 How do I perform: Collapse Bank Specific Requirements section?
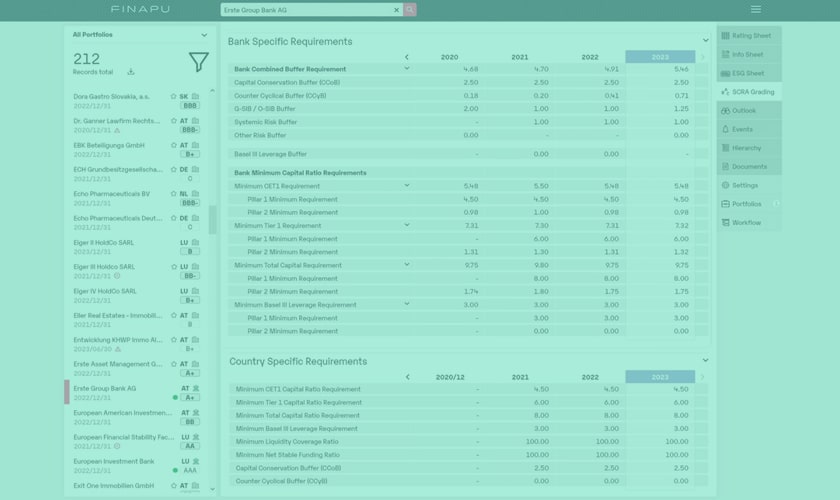(705, 40)
